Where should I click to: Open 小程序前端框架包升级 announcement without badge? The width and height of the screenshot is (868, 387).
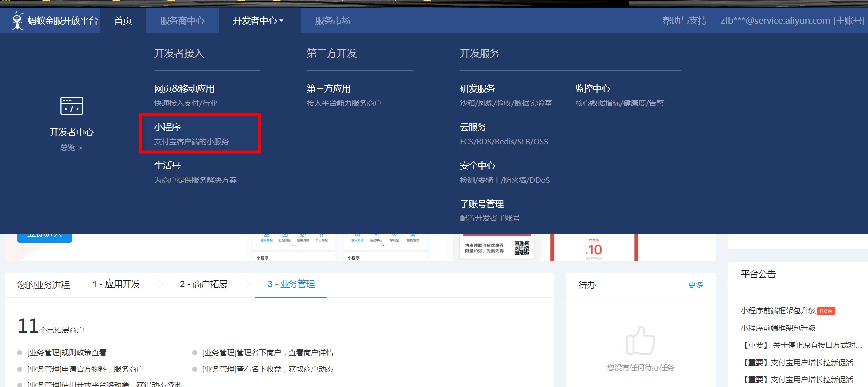click(x=778, y=328)
